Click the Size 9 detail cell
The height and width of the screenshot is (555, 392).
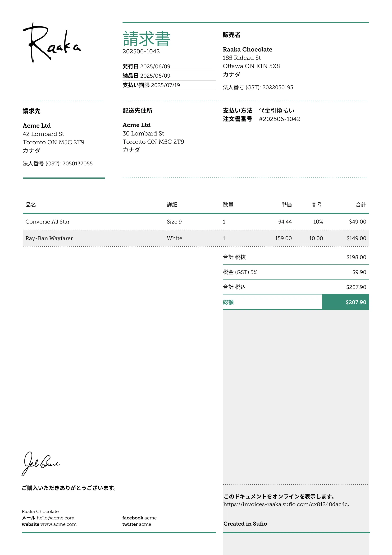tap(174, 222)
